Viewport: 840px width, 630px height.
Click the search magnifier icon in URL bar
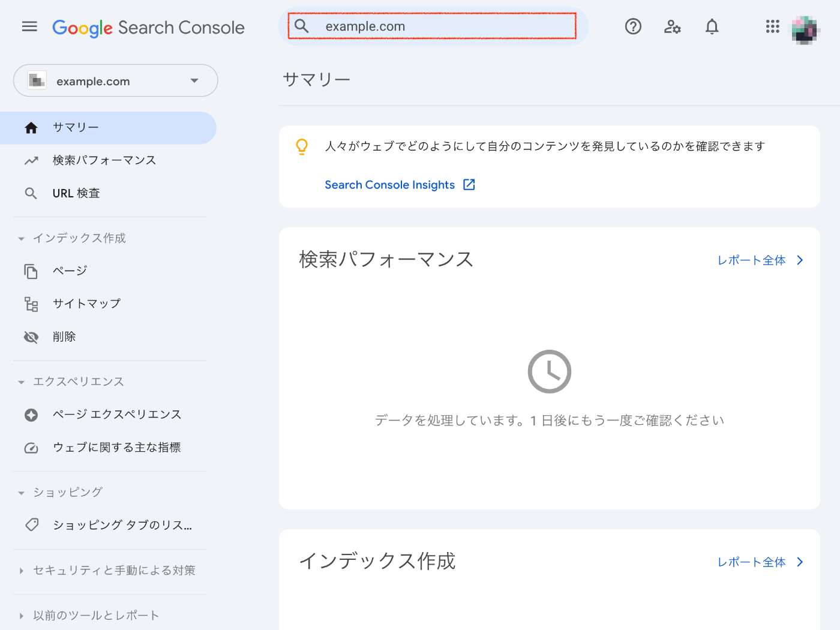coord(302,26)
